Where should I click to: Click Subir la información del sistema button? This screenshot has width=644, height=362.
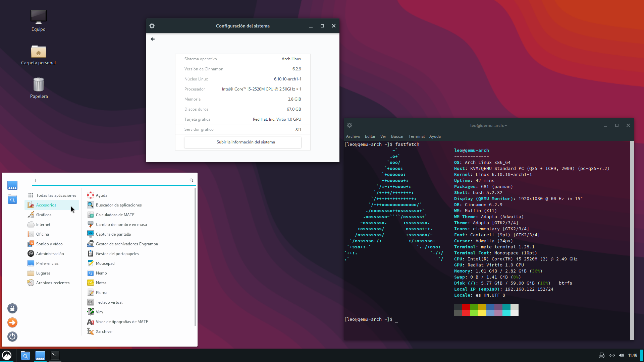pyautogui.click(x=243, y=142)
